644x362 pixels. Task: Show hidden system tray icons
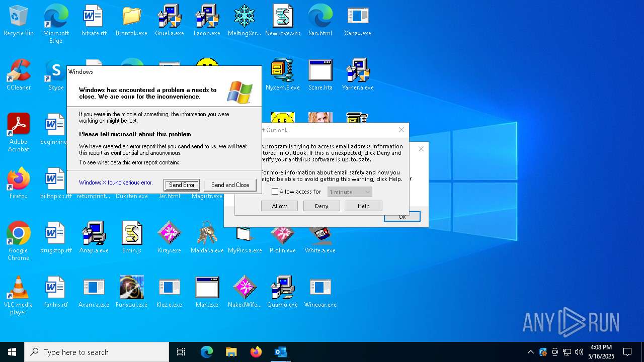click(531, 352)
